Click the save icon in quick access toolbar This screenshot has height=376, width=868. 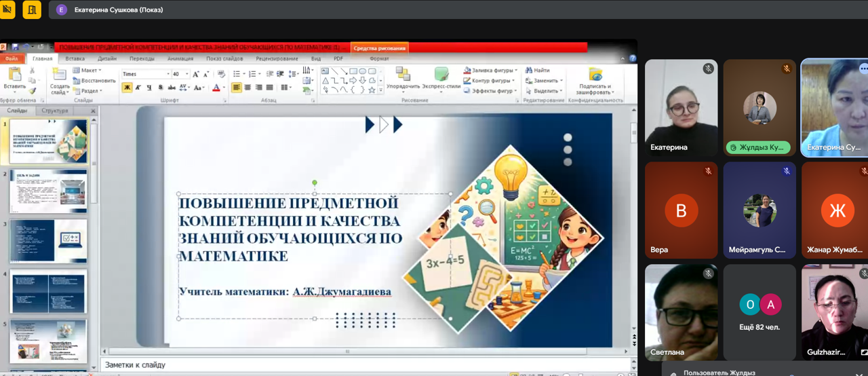(x=15, y=48)
